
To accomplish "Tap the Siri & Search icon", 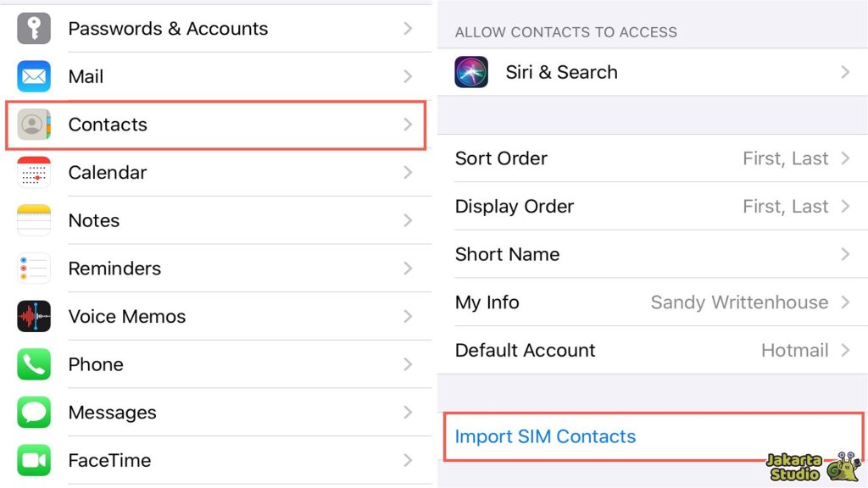I will pyautogui.click(x=470, y=72).
